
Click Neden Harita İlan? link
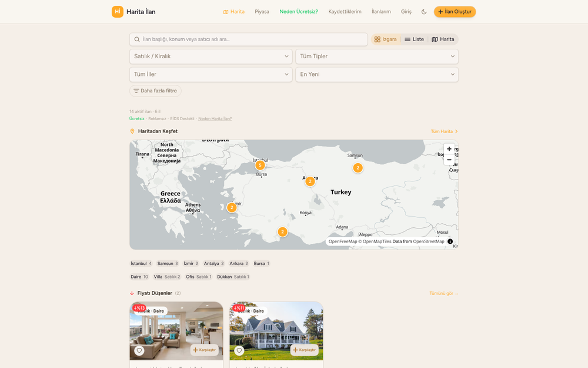tap(215, 119)
